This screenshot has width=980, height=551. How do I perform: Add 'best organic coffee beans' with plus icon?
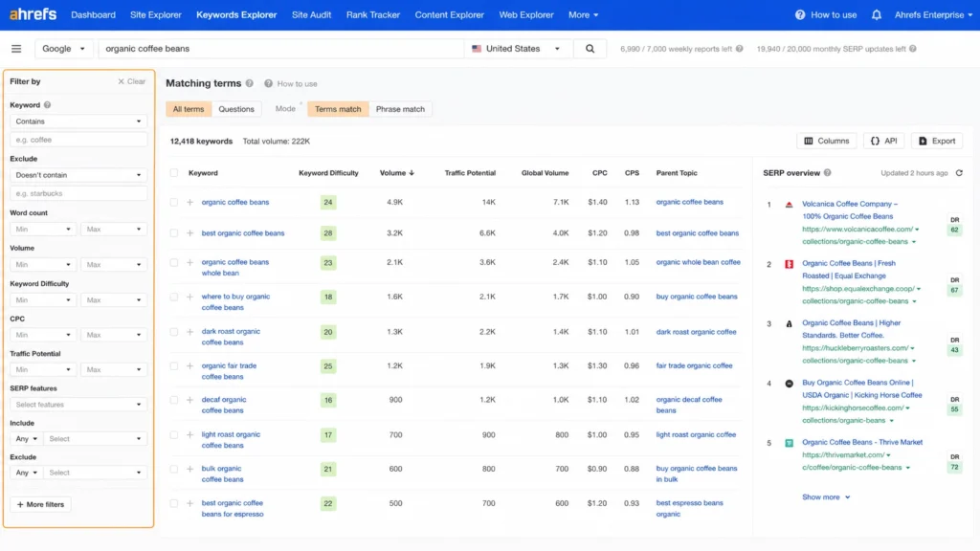(x=190, y=233)
